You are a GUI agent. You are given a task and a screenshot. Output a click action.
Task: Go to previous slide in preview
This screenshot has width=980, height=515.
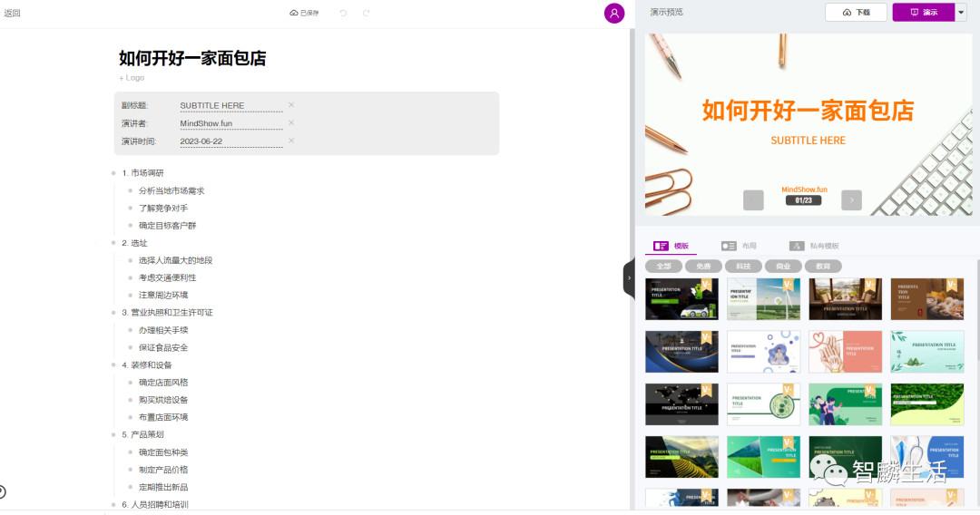pyautogui.click(x=753, y=199)
